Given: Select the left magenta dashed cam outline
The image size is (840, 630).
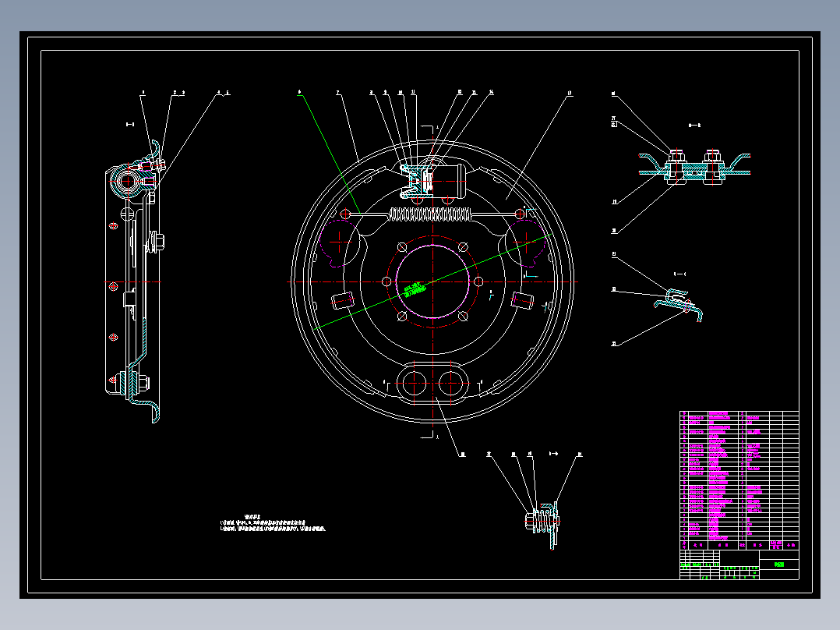Looking at the screenshot, I should pyautogui.click(x=339, y=243).
